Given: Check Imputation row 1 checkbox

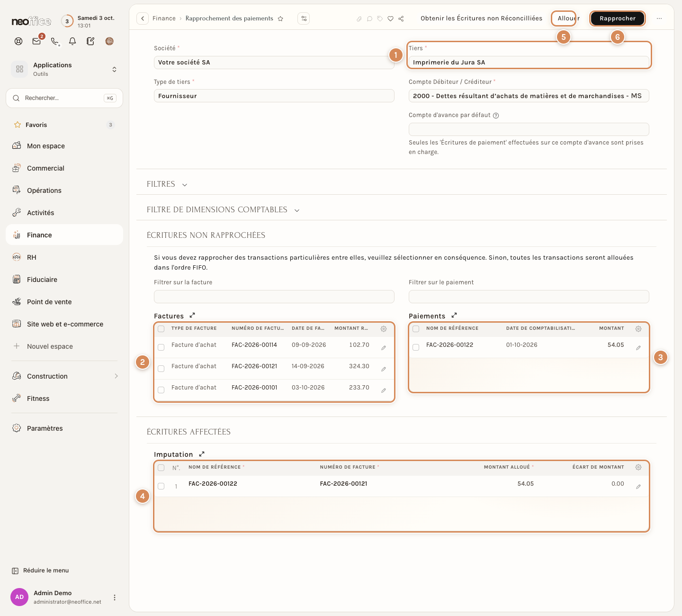Looking at the screenshot, I should click(161, 486).
